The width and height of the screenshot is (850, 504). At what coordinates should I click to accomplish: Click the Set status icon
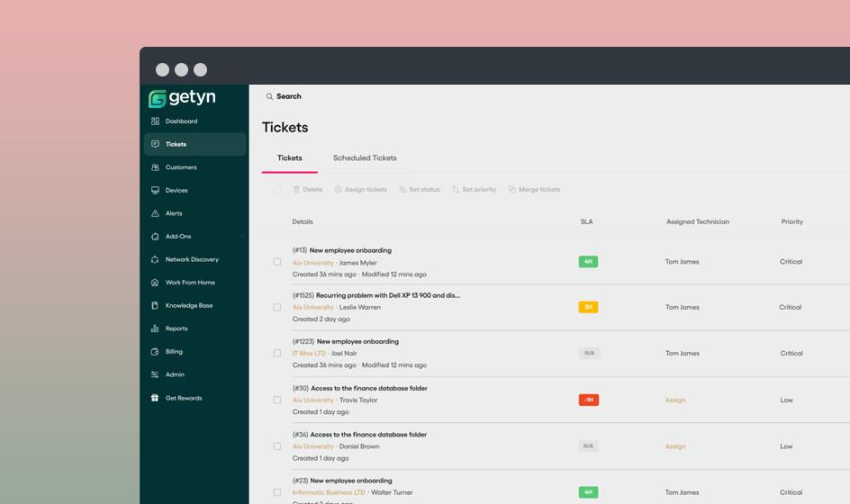402,189
